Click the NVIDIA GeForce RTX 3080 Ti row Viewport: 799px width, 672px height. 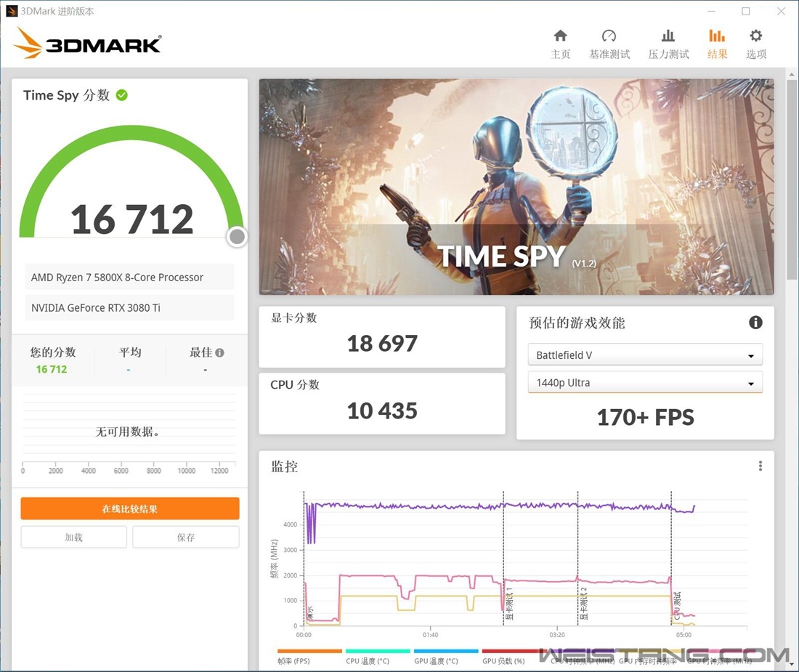point(130,308)
